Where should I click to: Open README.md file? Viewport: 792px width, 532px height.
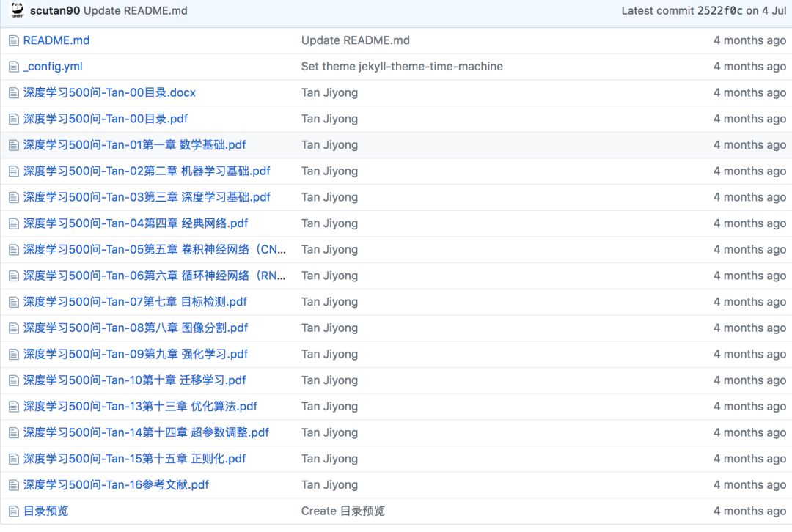click(x=56, y=40)
